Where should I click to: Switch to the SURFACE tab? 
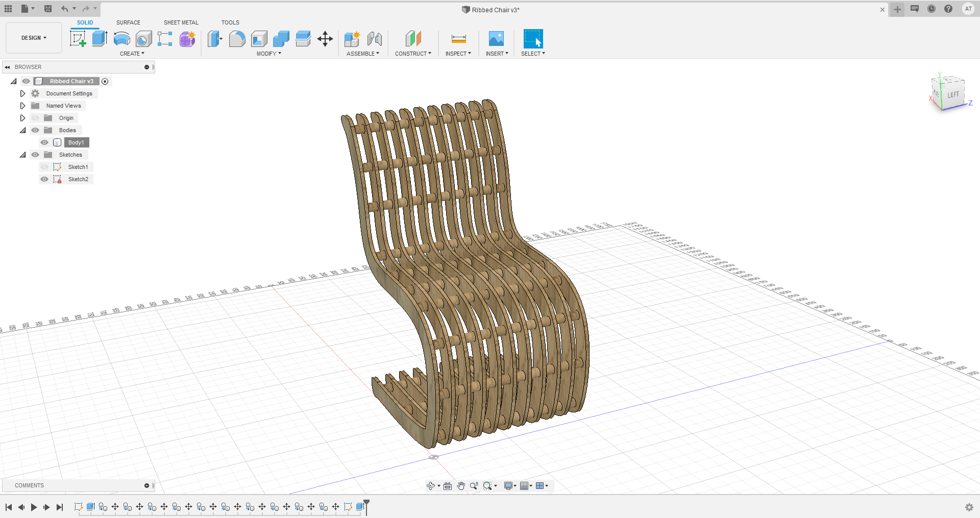click(128, 22)
